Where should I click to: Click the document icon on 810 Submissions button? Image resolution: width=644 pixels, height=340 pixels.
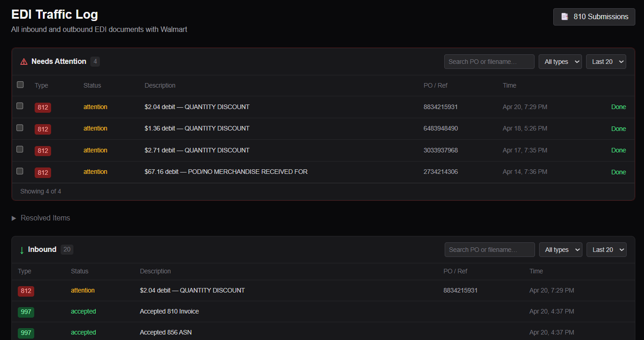565,16
